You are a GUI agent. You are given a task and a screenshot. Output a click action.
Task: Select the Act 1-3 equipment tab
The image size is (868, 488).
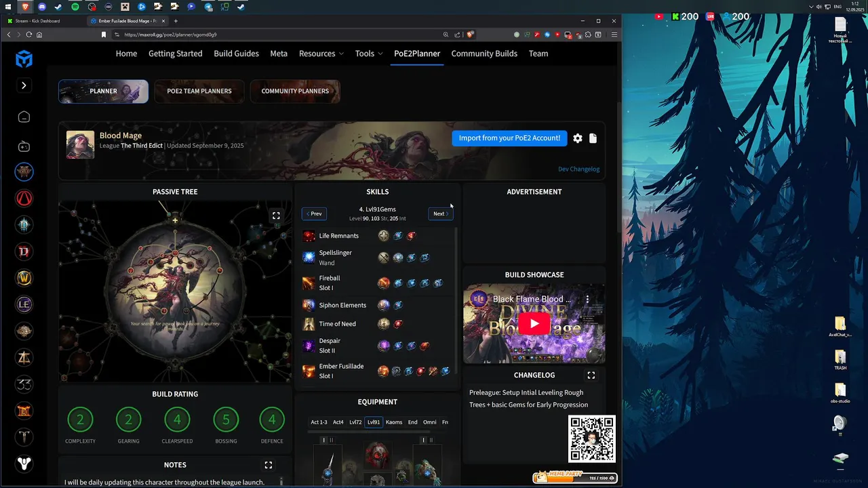point(319,422)
